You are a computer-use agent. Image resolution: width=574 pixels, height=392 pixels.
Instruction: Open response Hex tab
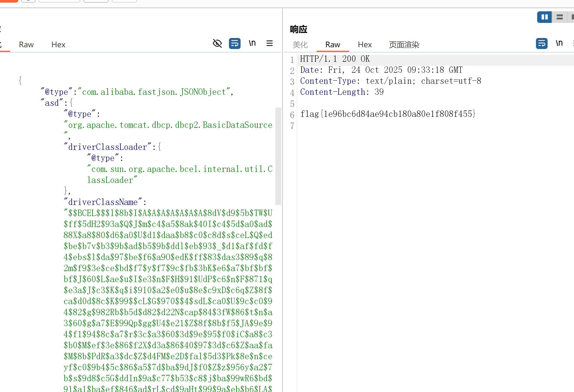[x=364, y=45]
